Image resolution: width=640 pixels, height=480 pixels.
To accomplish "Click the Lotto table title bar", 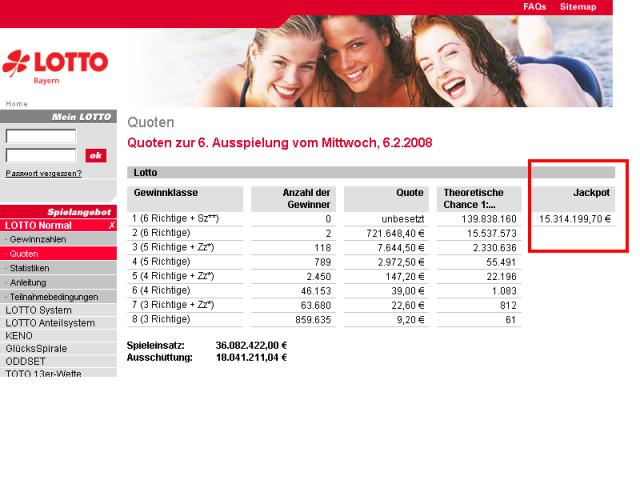I will coord(371,172).
